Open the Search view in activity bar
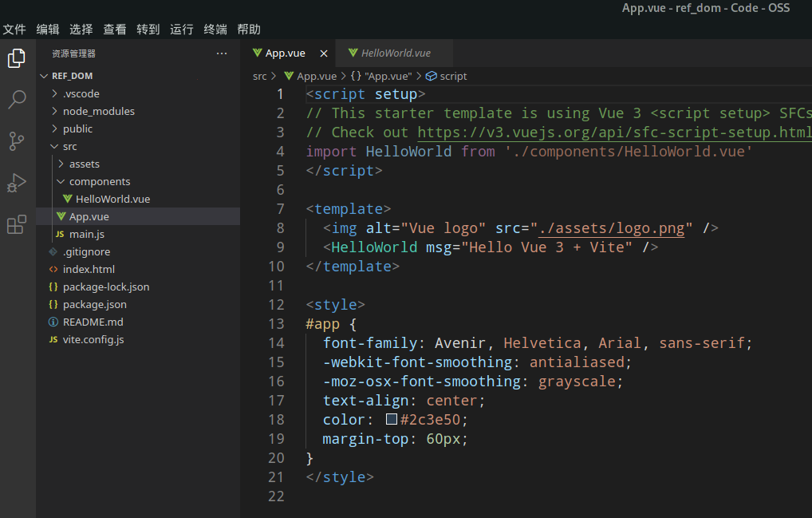Viewport: 812px width, 518px height. [17, 99]
